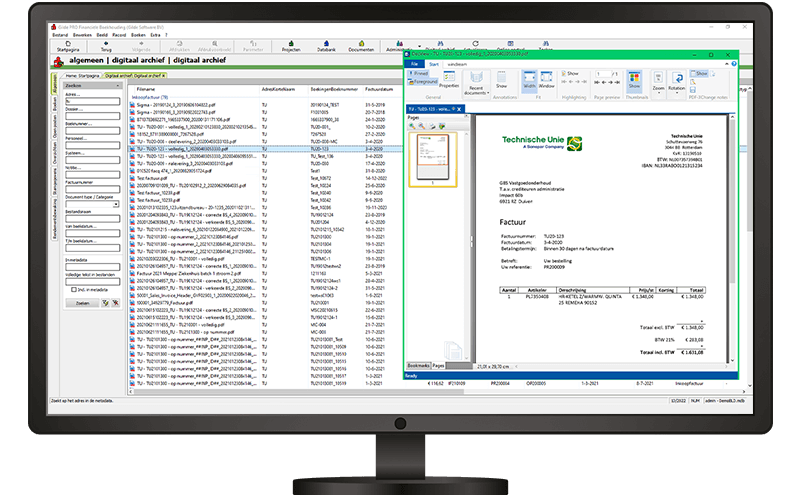Switch to the Home: Startpagina tab
800x500 pixels.
[x=83, y=76]
